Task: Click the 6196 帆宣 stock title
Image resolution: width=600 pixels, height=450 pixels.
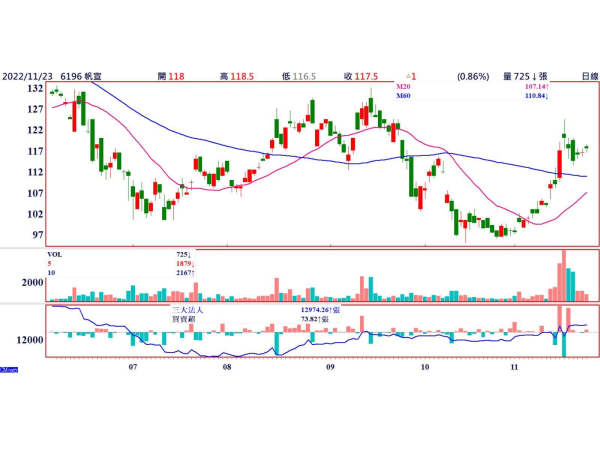Action: click(x=81, y=77)
